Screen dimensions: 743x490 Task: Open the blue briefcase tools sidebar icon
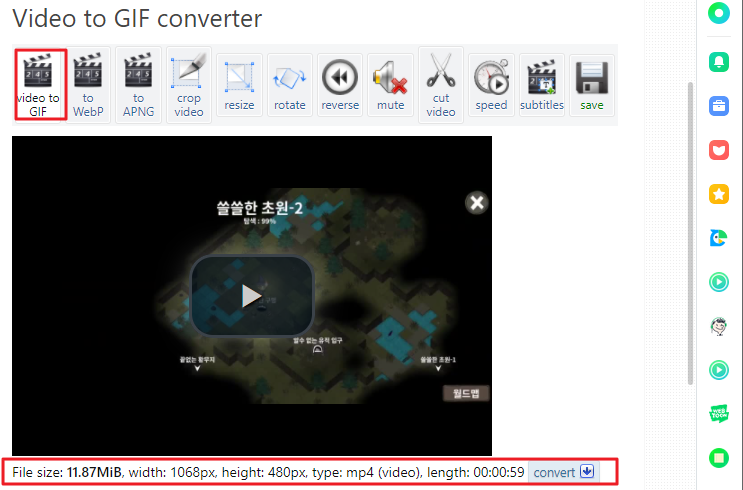tap(719, 106)
